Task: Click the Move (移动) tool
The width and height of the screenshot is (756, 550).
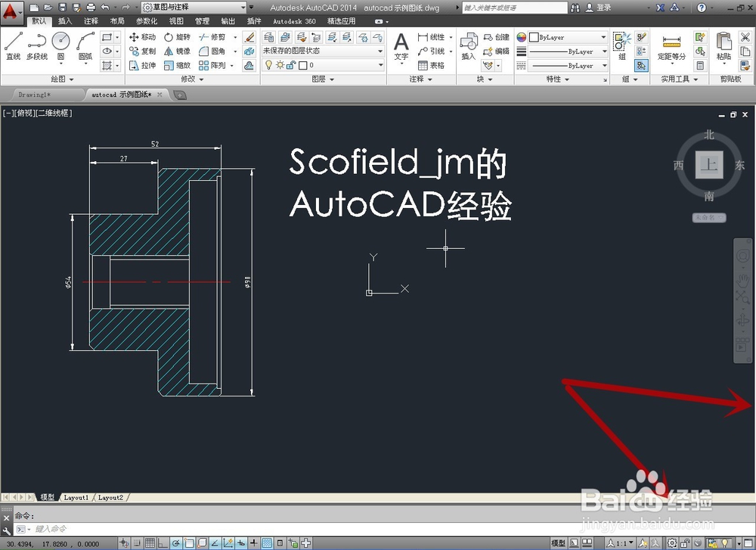Action: (x=142, y=36)
